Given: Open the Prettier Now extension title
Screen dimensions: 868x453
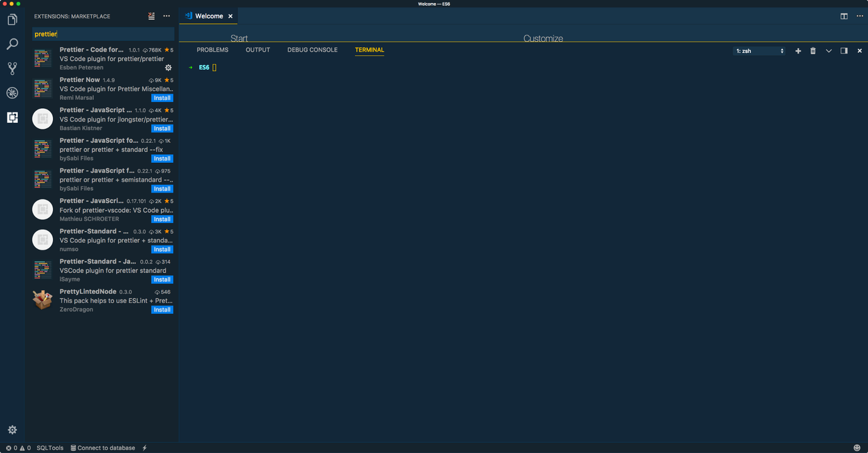Looking at the screenshot, I should [80, 80].
